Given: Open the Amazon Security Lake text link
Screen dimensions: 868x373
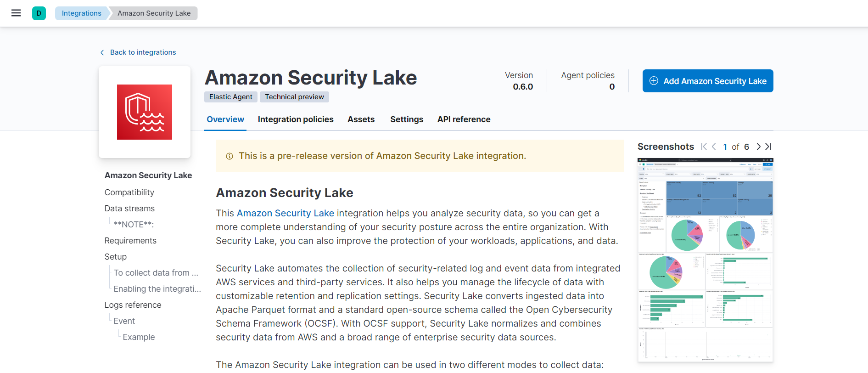Looking at the screenshot, I should (x=285, y=213).
